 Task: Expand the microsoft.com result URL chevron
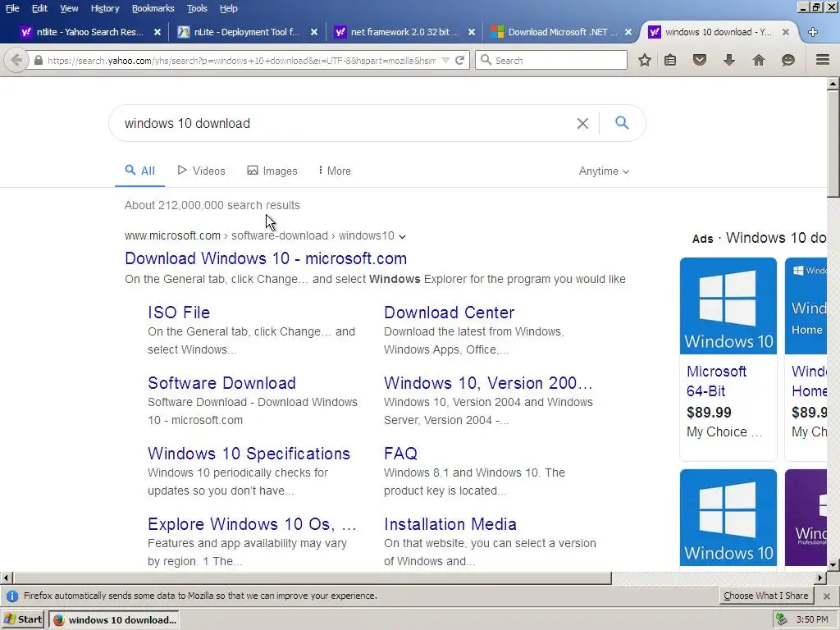(402, 236)
